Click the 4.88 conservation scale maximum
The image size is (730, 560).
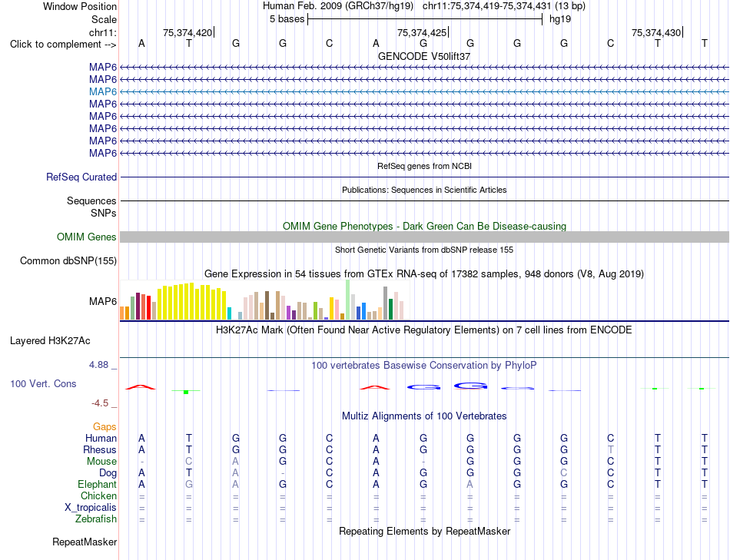98,365
